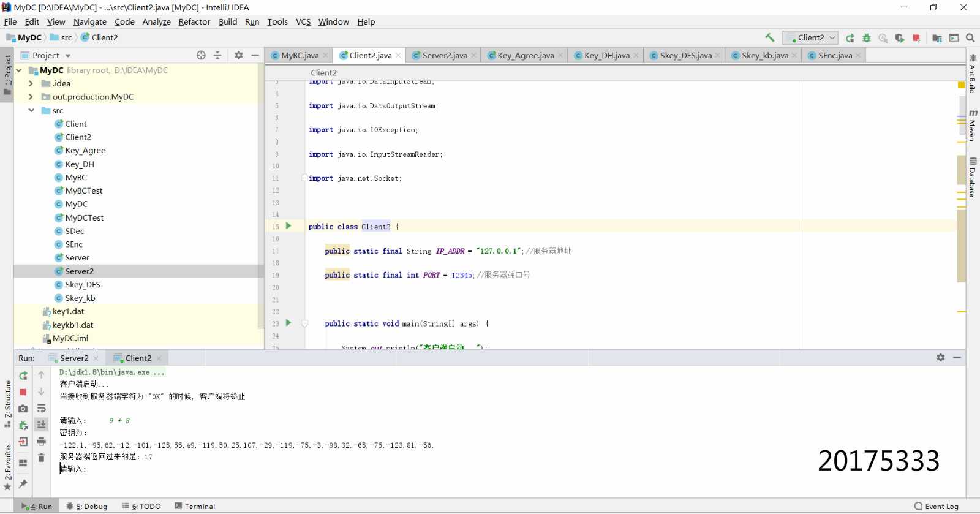Open the Database side panel

point(973,176)
